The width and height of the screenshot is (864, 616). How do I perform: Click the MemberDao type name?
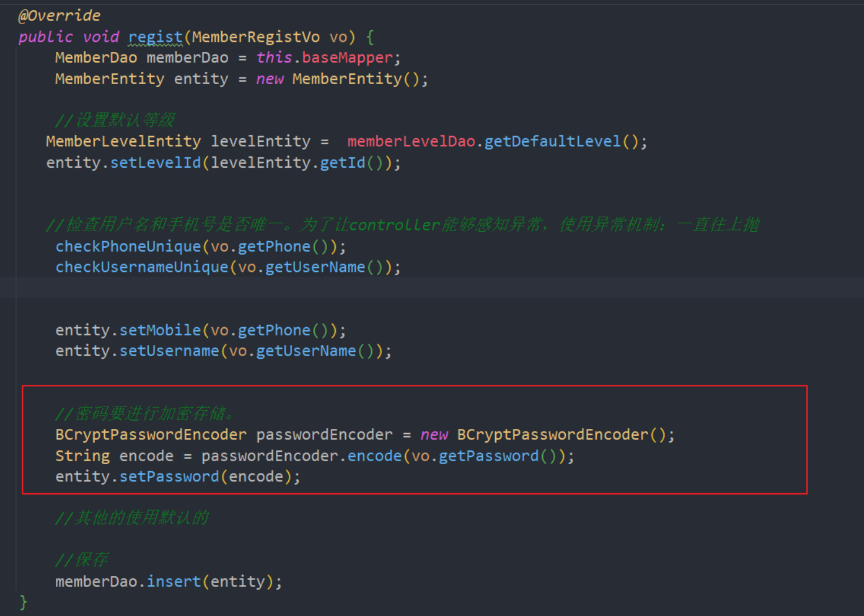pyautogui.click(x=96, y=58)
